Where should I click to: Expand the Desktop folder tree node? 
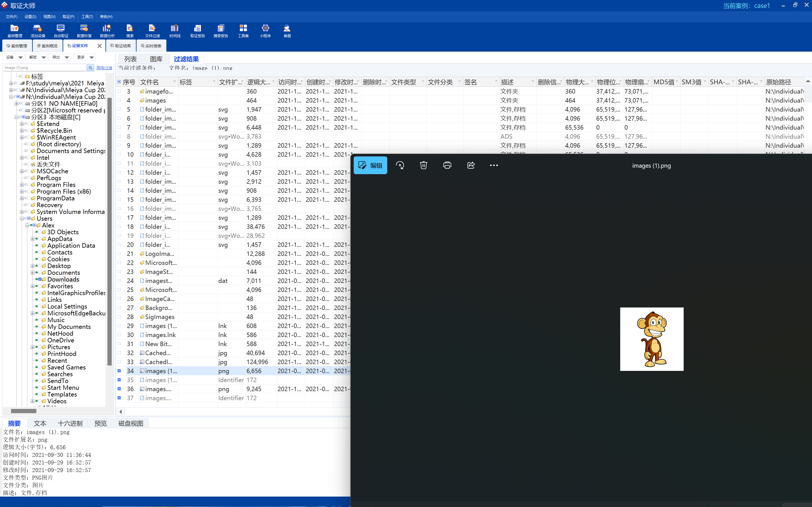32,266
